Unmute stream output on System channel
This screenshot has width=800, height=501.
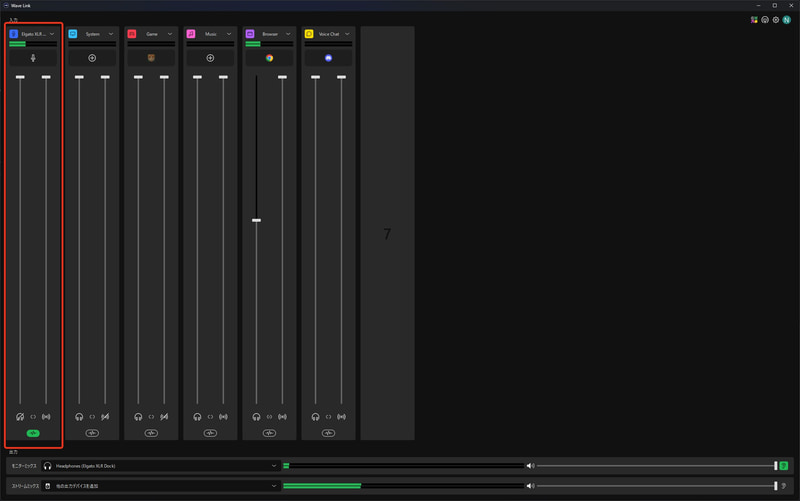coord(105,417)
